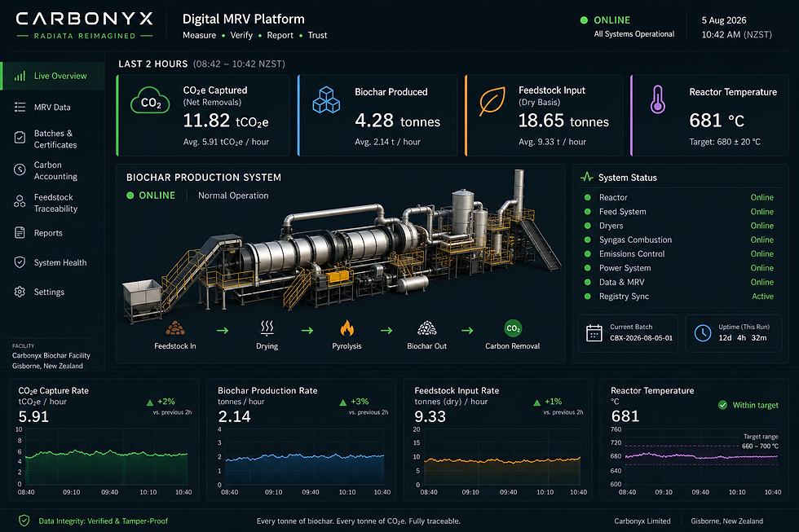Click "Carbonyx Limited" in footer
This screenshot has width=799, height=532.
(642, 521)
